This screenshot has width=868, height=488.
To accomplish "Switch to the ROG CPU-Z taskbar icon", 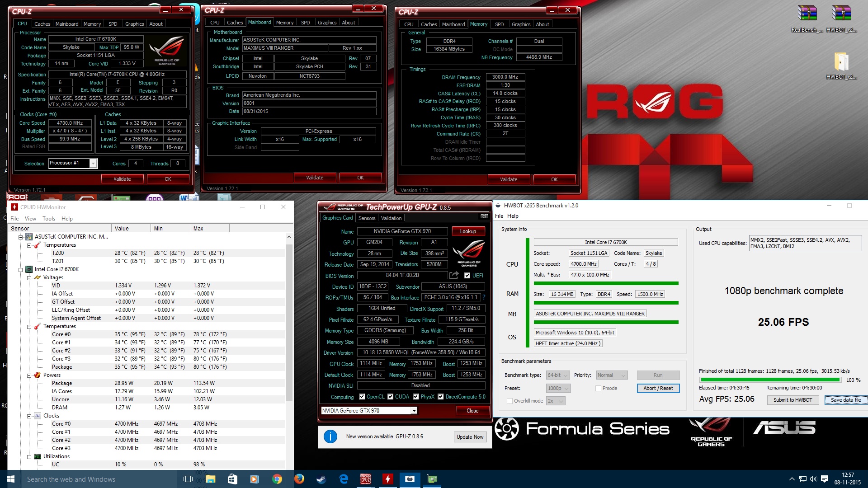I will (365, 479).
